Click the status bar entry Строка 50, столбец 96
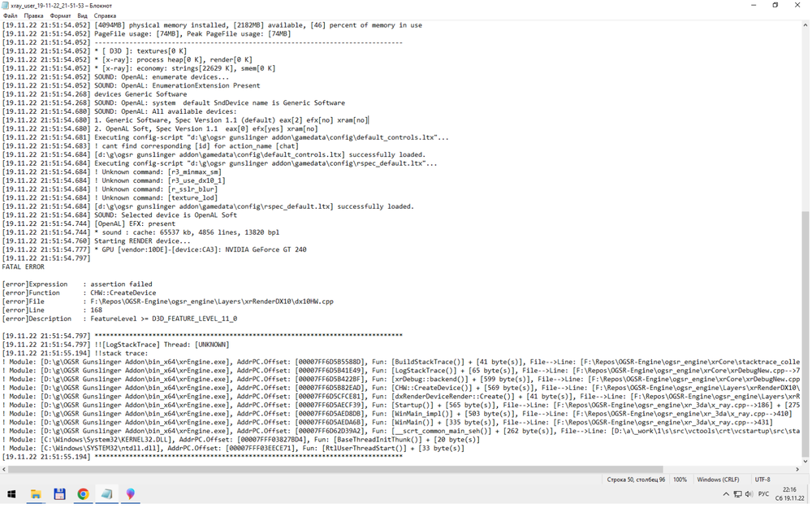This screenshot has width=812, height=508. (x=636, y=480)
